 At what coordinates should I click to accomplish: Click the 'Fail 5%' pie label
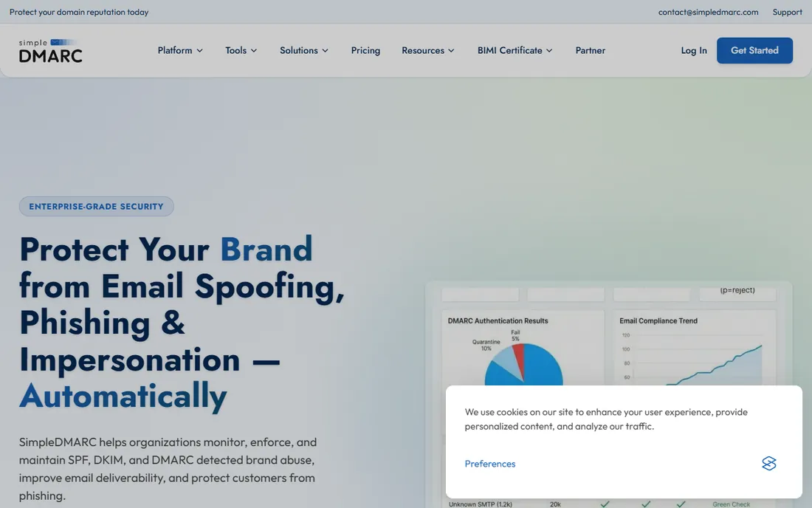(x=515, y=335)
